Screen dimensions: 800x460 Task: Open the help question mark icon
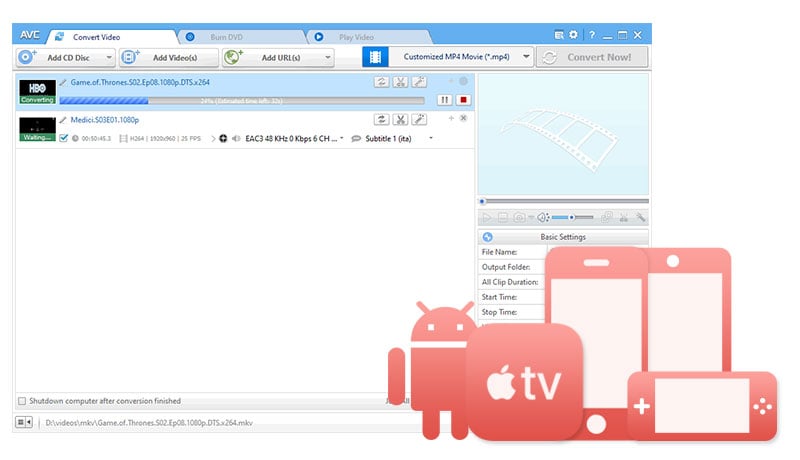point(592,35)
